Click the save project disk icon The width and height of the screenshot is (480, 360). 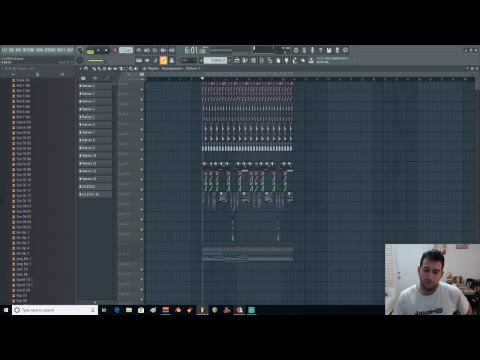click(329, 50)
